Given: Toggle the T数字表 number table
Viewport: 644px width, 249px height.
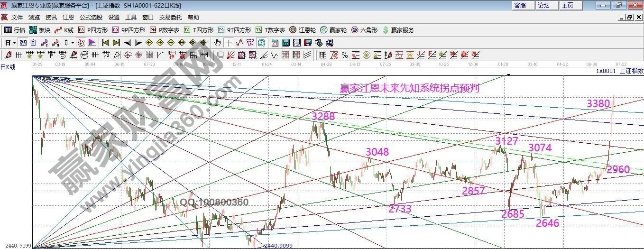Looking at the screenshot, I should [270, 30].
